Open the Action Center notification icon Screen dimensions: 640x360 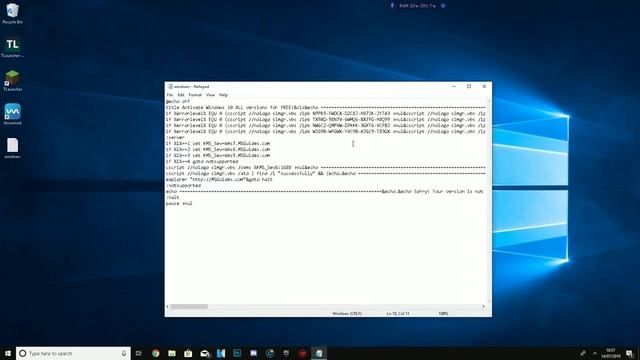coord(630,353)
